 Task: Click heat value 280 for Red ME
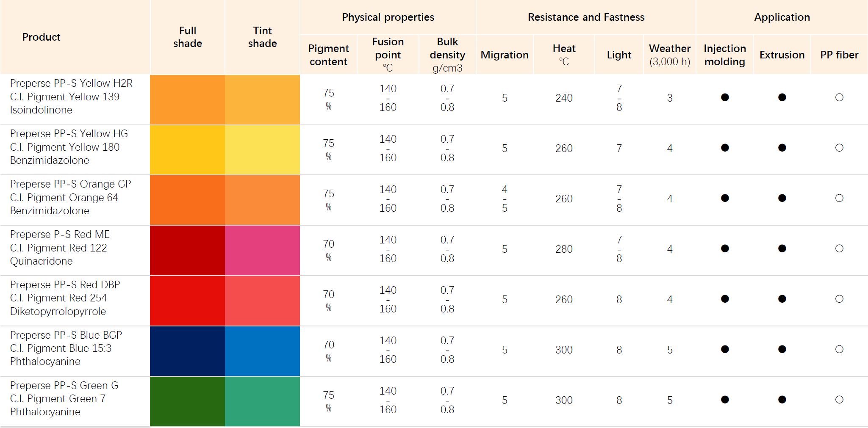pos(564,249)
